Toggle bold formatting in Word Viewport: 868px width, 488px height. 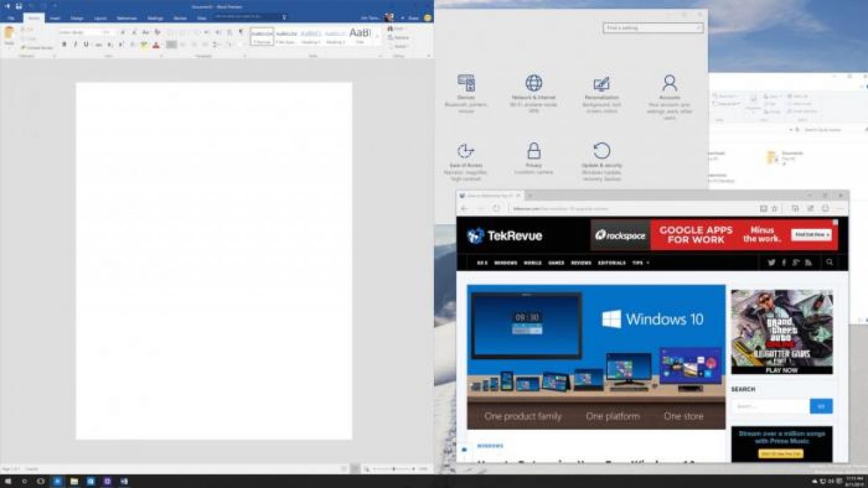(64, 43)
